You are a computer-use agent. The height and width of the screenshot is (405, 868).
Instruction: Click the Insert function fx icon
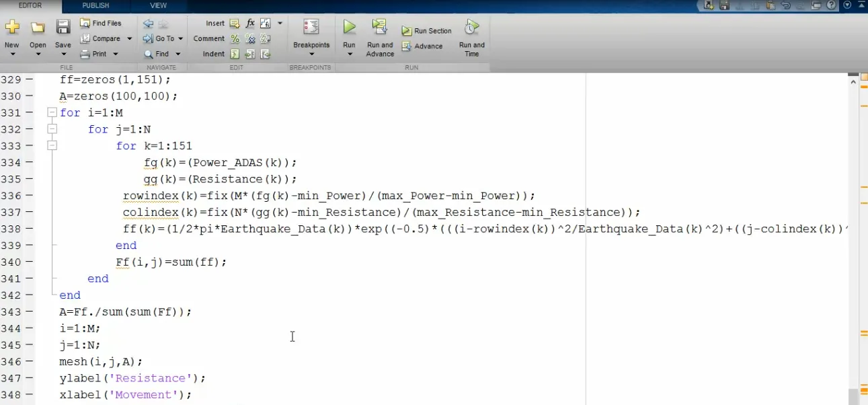250,23
